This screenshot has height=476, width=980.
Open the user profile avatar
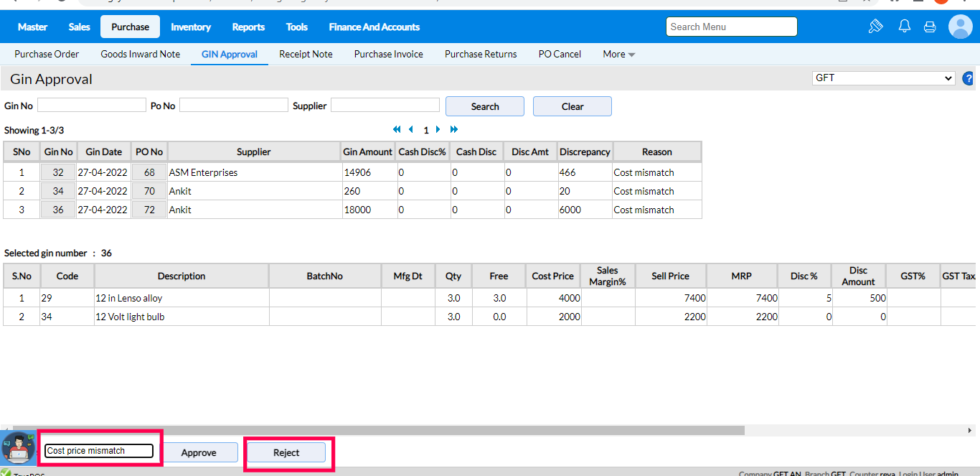[x=960, y=27]
